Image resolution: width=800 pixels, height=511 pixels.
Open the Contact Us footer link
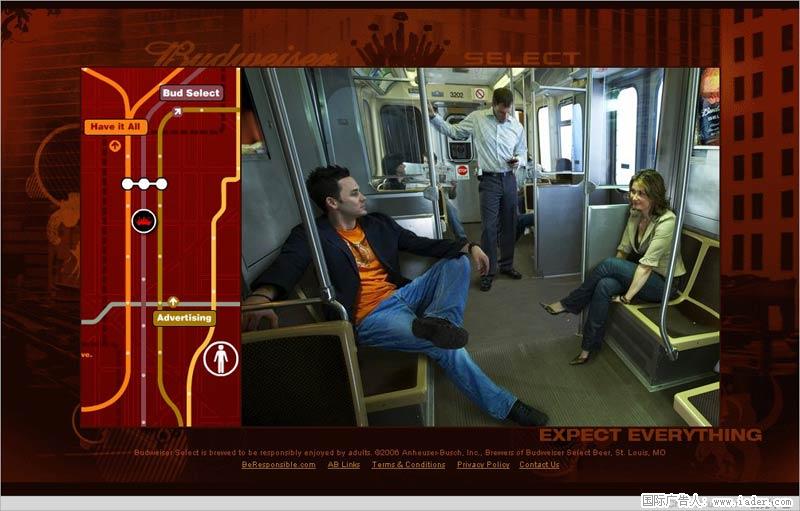539,465
